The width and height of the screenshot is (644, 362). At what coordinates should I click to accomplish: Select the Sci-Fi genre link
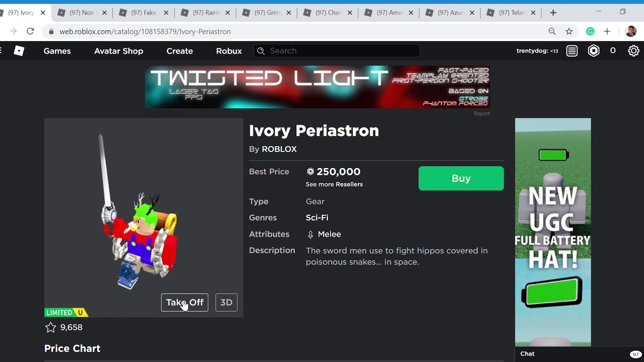click(x=317, y=218)
